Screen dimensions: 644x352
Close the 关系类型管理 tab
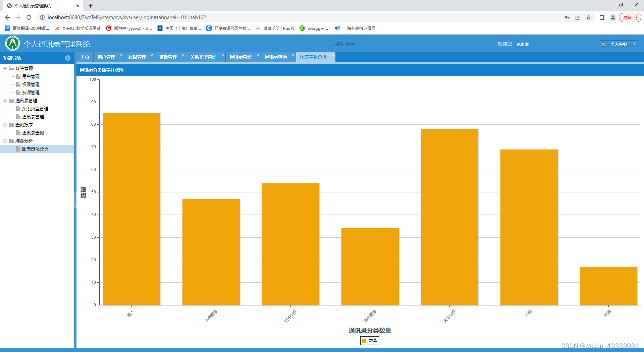pos(223,55)
